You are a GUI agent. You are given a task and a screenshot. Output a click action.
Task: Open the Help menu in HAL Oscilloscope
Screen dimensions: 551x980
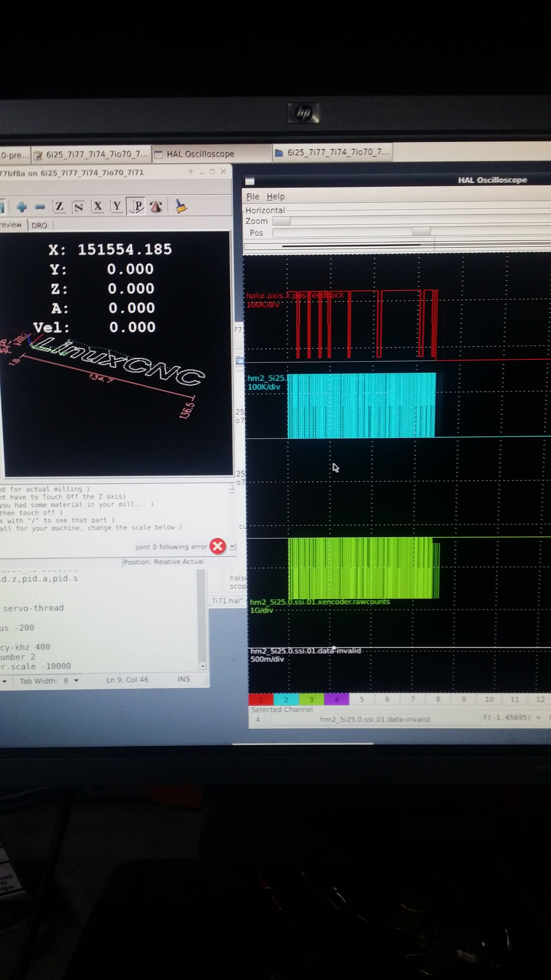(x=275, y=197)
